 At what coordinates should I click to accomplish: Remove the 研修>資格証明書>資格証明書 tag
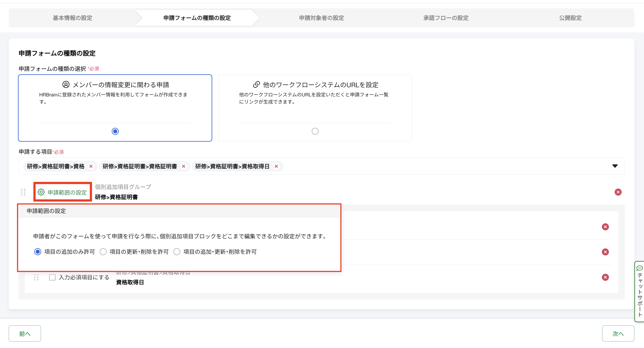pos(183,166)
